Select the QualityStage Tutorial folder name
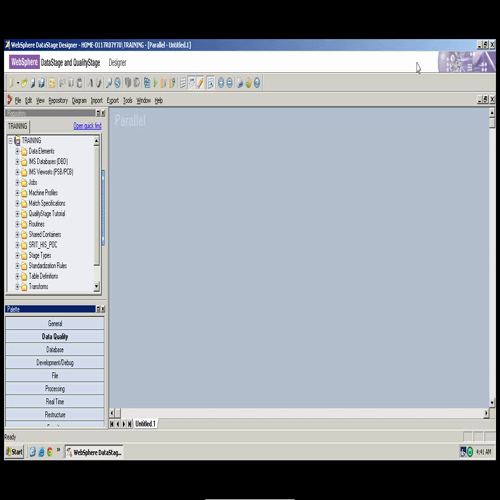 (47, 213)
